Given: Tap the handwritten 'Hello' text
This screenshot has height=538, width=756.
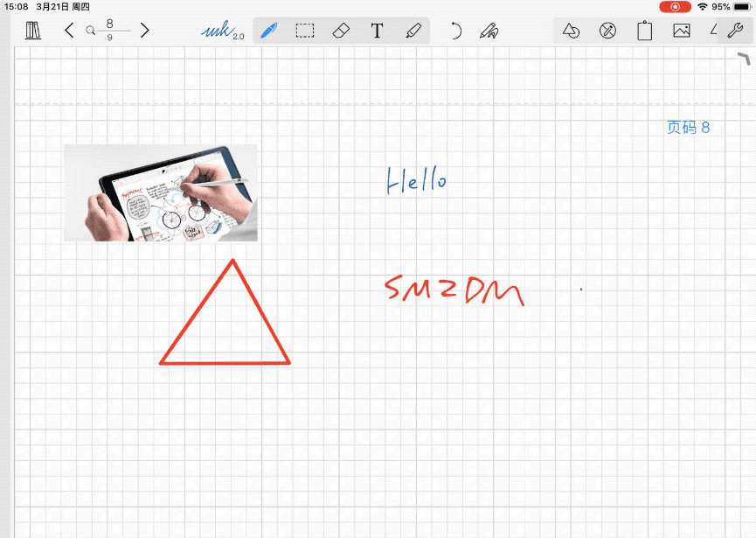Looking at the screenshot, I should (x=417, y=180).
